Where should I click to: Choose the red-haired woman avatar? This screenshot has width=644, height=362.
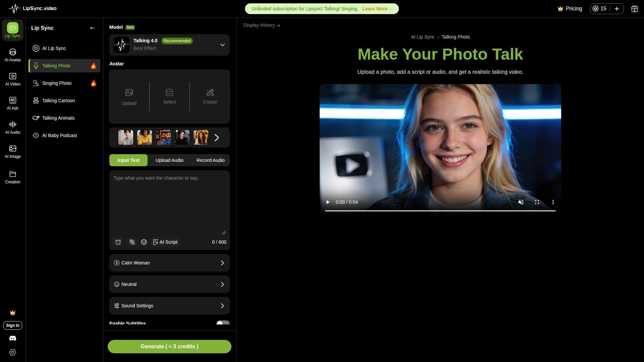point(201,137)
